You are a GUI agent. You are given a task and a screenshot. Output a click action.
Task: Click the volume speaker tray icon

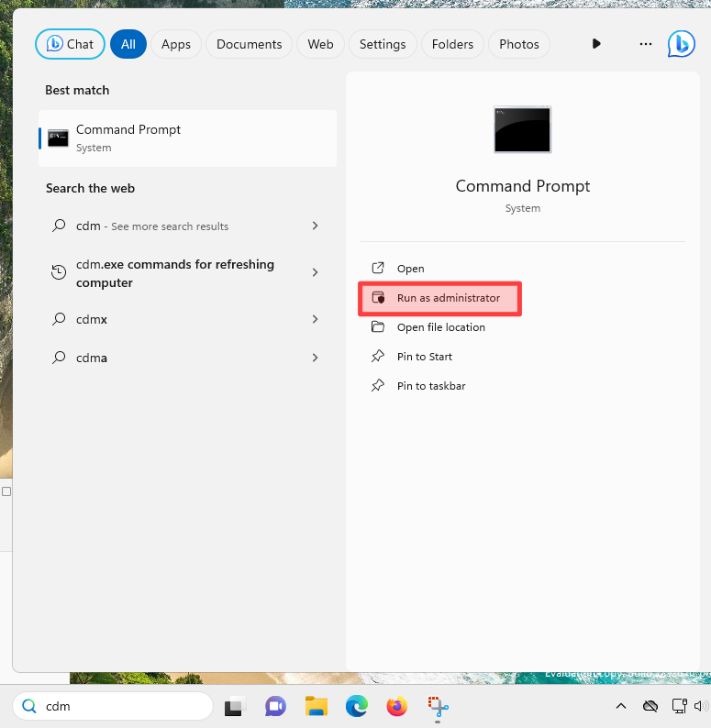[699, 706]
